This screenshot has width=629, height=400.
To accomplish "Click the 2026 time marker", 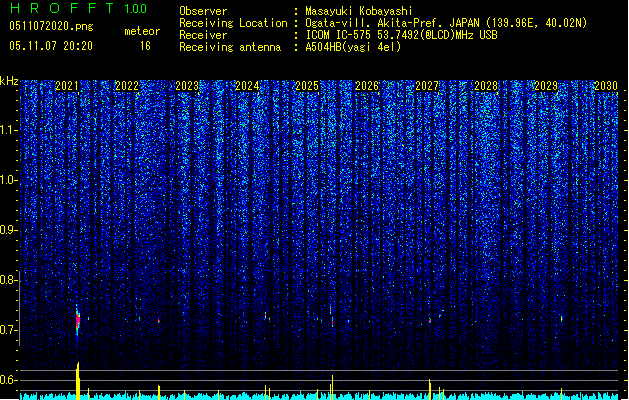I will (367, 86).
